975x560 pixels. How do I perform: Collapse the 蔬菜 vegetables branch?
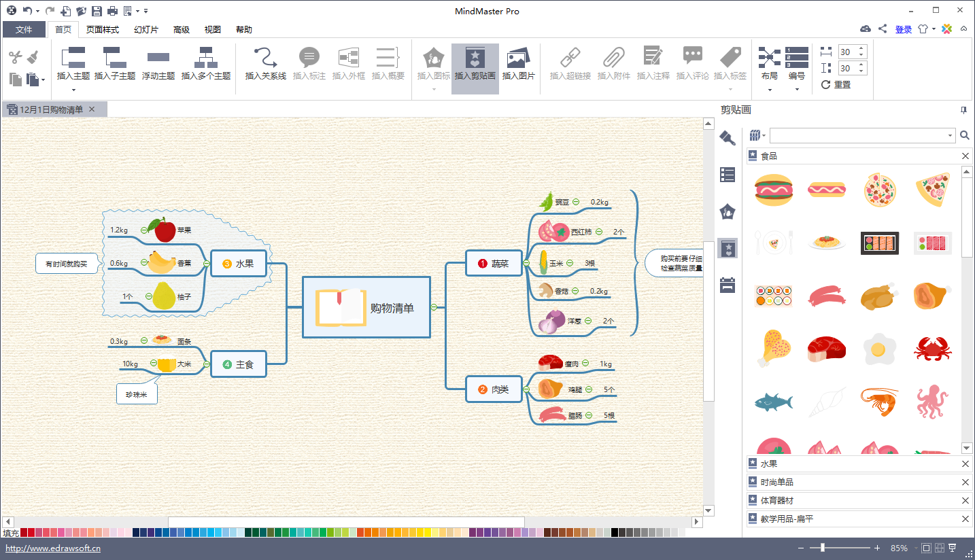(526, 263)
